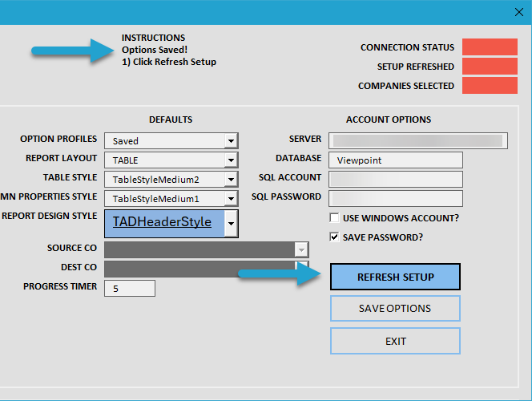Image resolution: width=532 pixels, height=401 pixels.
Task: Click the REPORT DESIGN STYLE label
Action: (49, 216)
